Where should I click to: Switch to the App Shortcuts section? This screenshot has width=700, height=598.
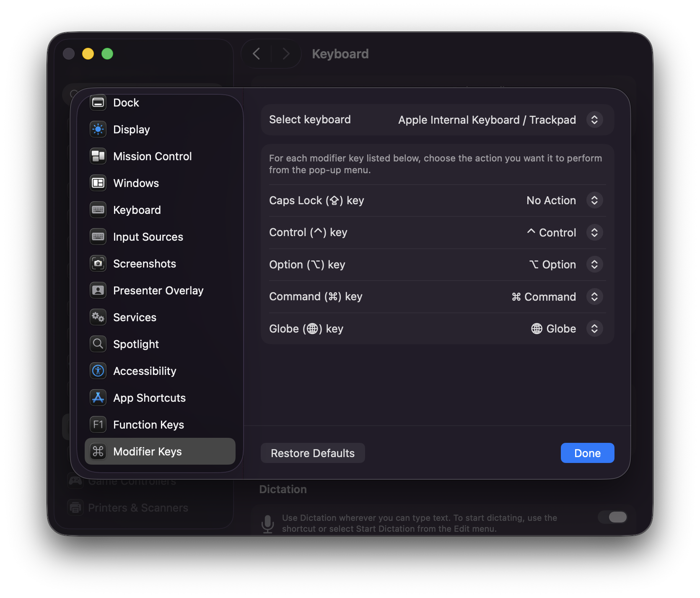pyautogui.click(x=160, y=398)
